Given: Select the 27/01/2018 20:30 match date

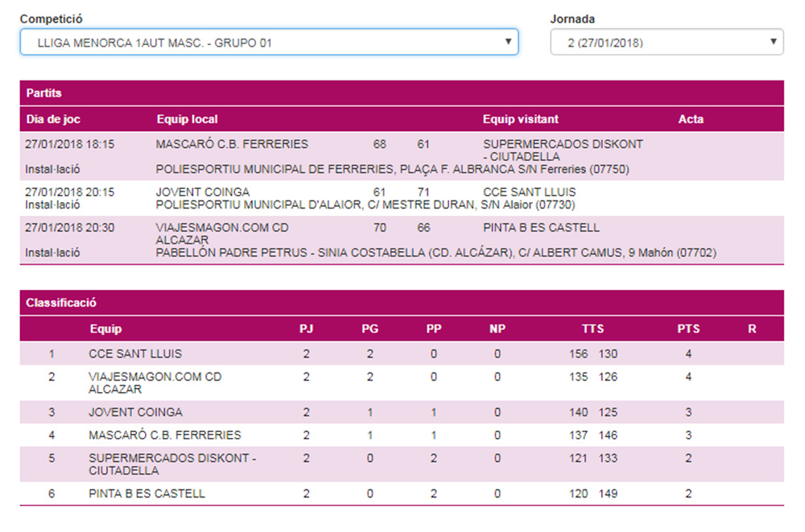Looking at the screenshot, I should pos(70,228).
